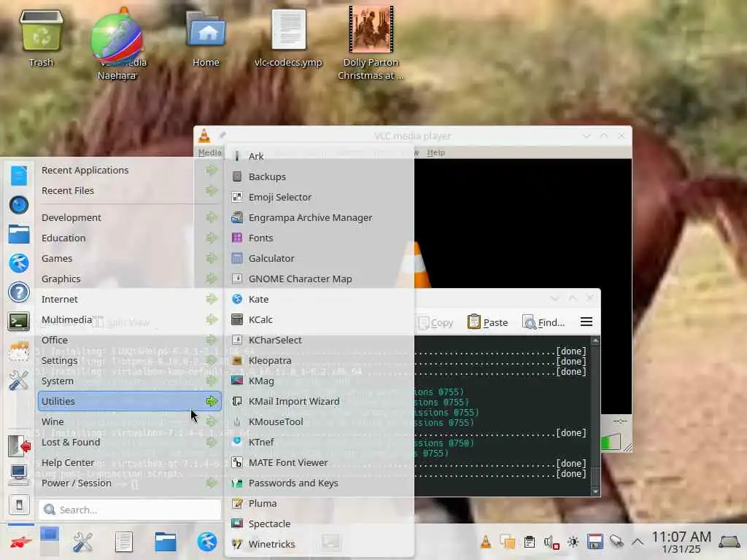
Task: Click the help question-mark favorite icon
Action: (18, 292)
